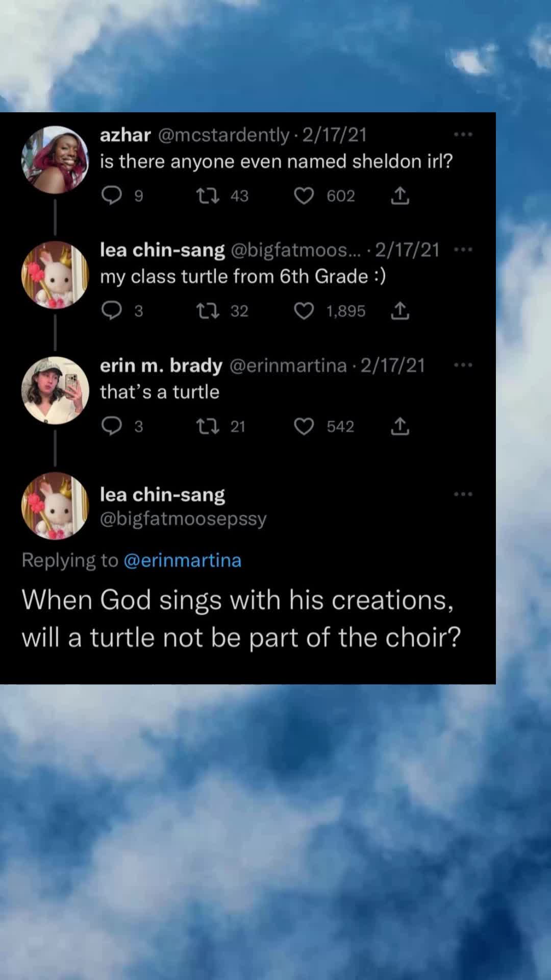This screenshot has width=551, height=980.
Task: Retweet azhar's sheldon tweet
Action: (208, 195)
